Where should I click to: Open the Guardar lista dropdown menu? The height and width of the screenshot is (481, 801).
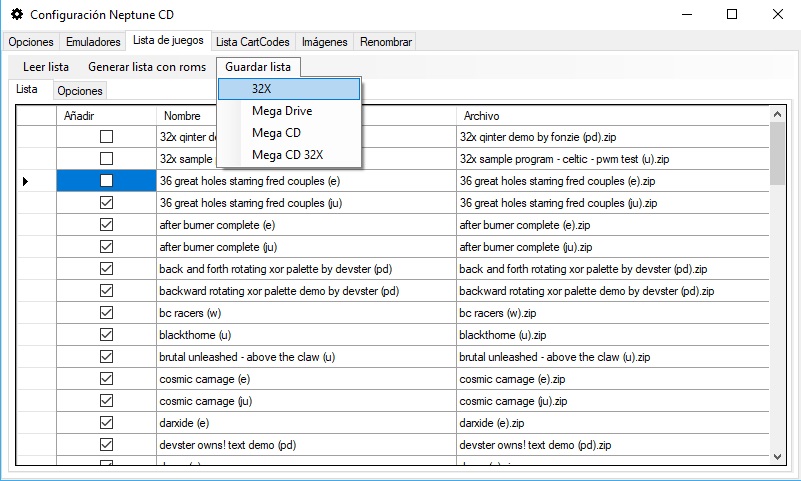pyautogui.click(x=258, y=67)
